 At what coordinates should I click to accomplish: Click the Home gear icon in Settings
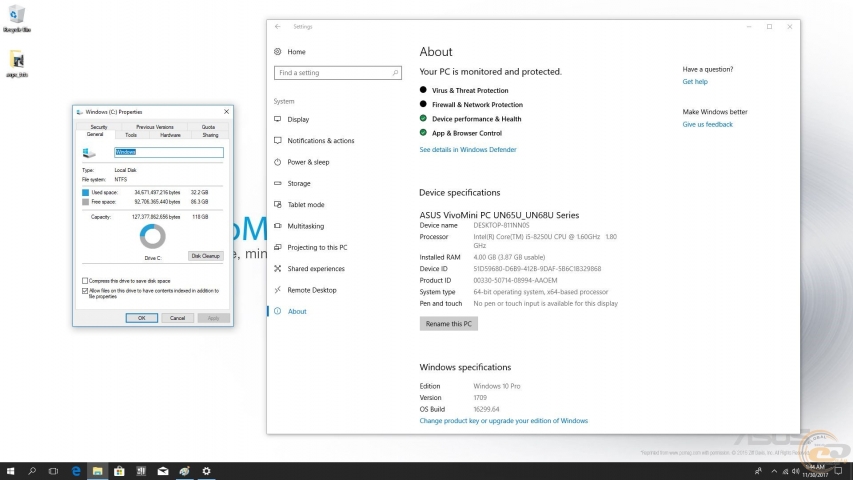click(x=278, y=51)
